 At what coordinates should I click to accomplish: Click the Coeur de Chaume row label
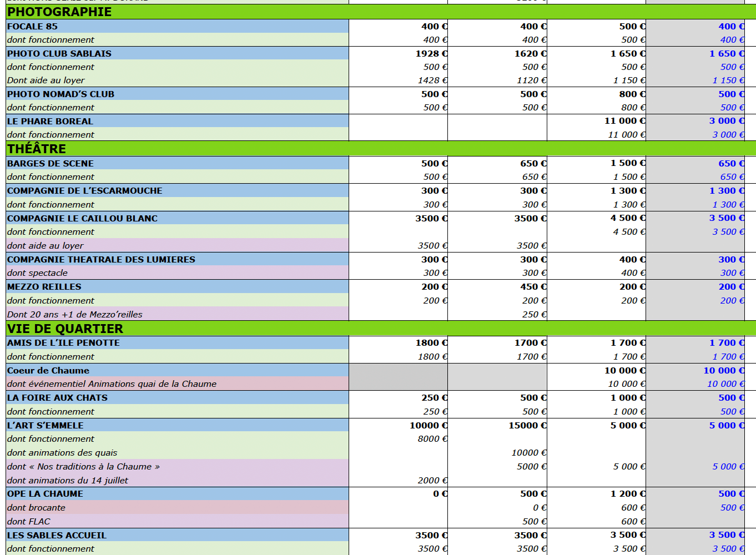[48, 370]
